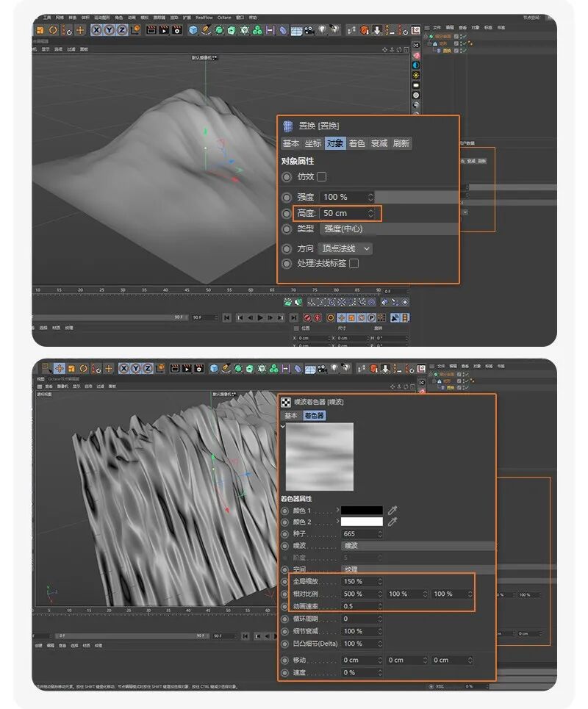Click Render Settings icon in bottom window toolbar

[x=199, y=369]
